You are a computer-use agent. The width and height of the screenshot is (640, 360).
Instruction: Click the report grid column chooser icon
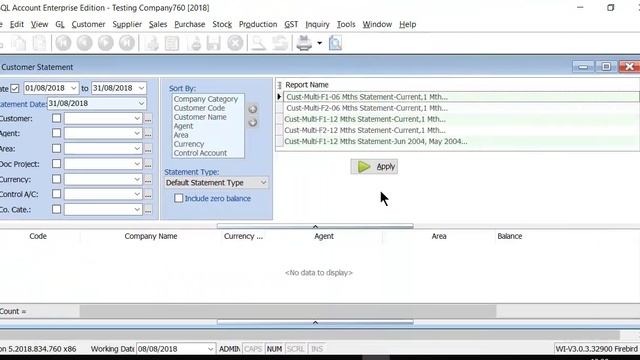pyautogui.click(x=280, y=85)
